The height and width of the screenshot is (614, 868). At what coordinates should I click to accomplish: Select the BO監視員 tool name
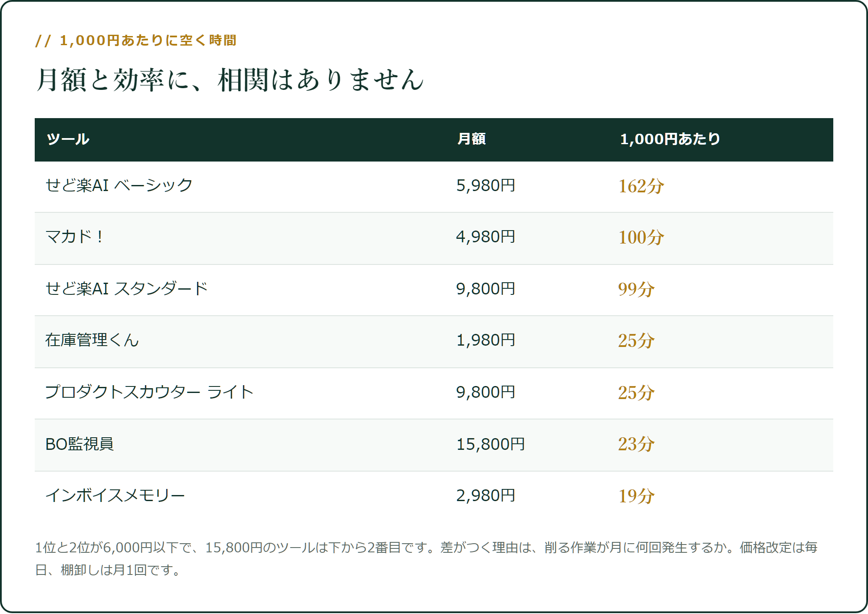click(79, 444)
